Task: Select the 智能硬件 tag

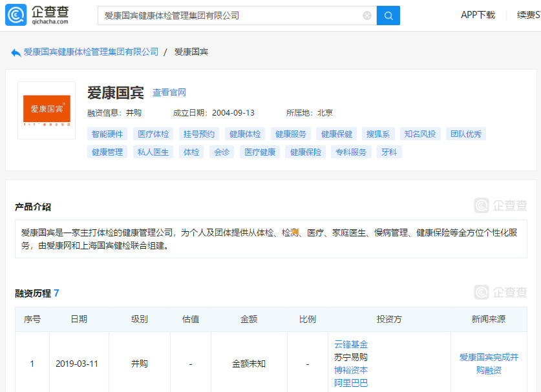Action: coord(107,134)
